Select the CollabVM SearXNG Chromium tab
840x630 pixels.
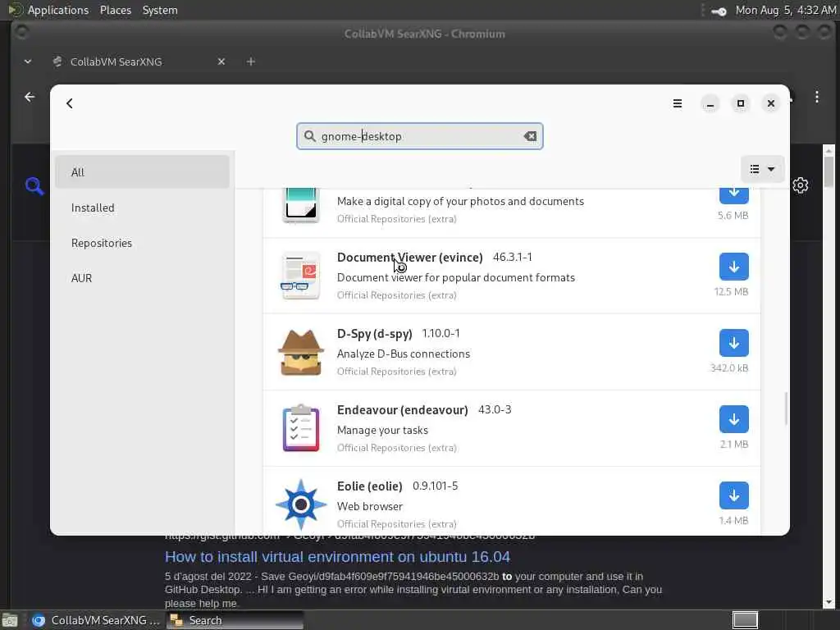tap(116, 62)
